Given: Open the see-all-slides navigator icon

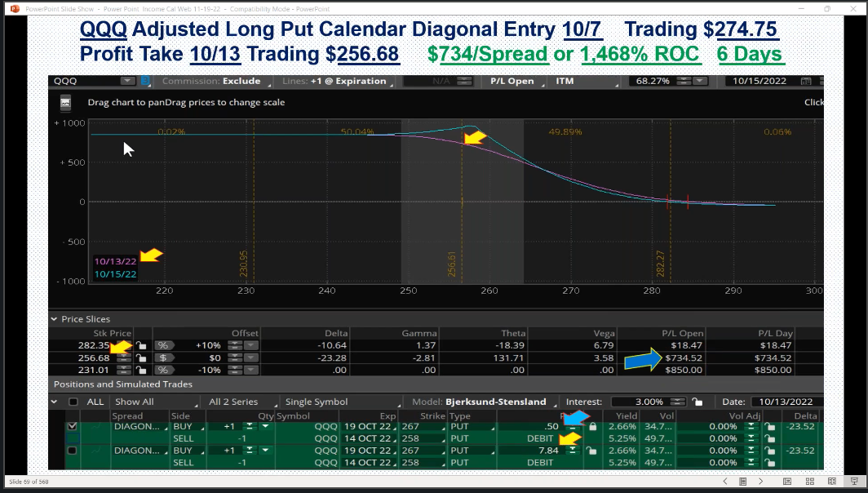Looking at the screenshot, I should coord(743,482).
